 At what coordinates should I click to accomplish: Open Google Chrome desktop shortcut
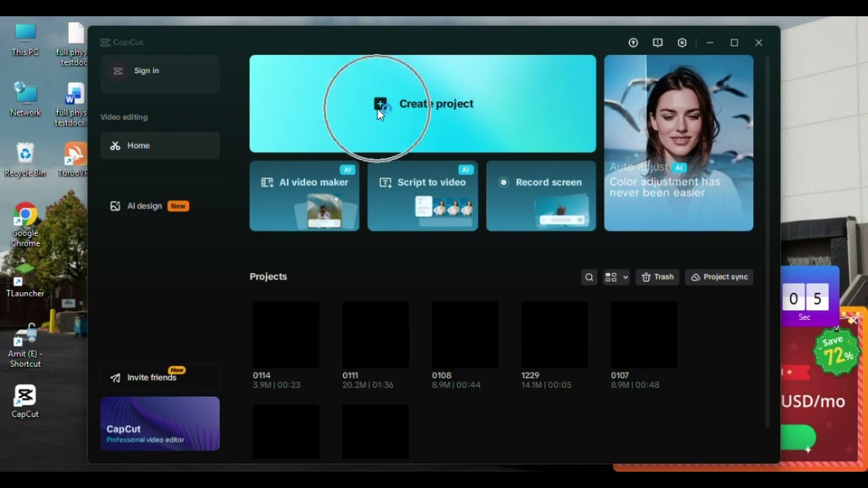point(25,225)
